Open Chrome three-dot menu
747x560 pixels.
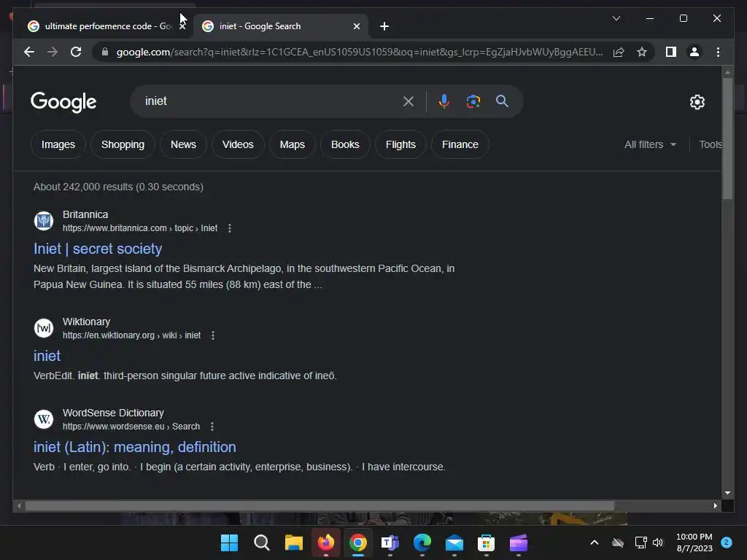coord(718,52)
